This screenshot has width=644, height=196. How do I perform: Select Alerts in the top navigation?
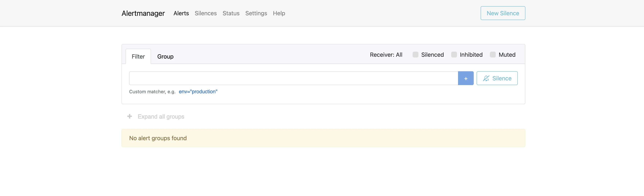[x=181, y=13]
